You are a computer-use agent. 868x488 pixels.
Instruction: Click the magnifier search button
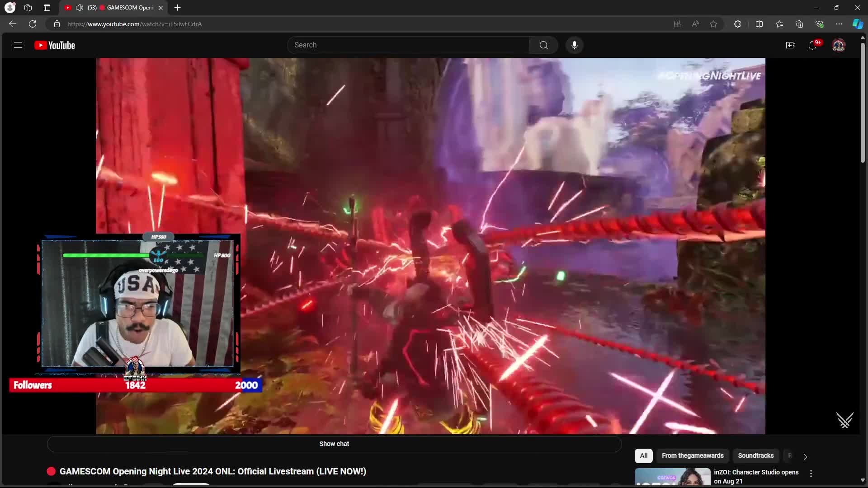click(544, 45)
